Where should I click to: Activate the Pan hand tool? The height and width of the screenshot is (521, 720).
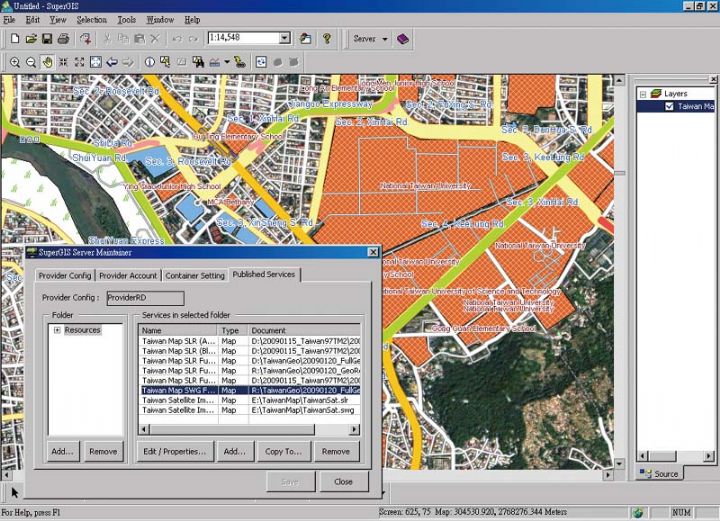coord(47,62)
